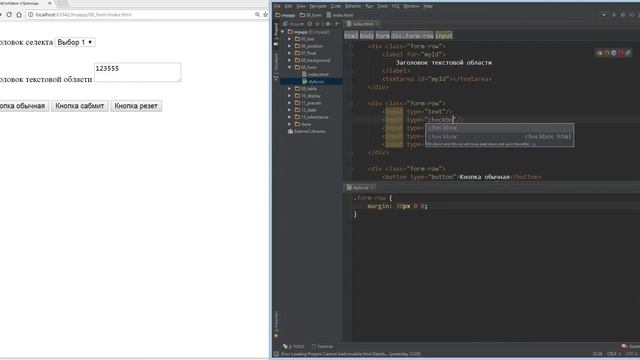
Task: Open the TODO tool window
Action: point(293,347)
